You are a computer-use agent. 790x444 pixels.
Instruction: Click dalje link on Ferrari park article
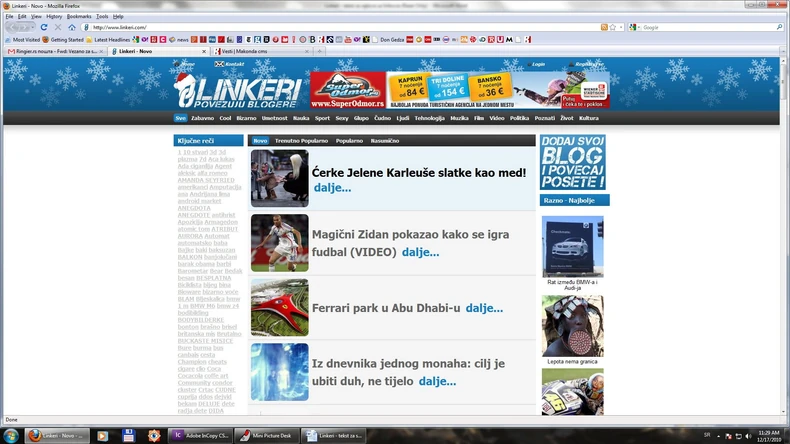click(x=484, y=309)
